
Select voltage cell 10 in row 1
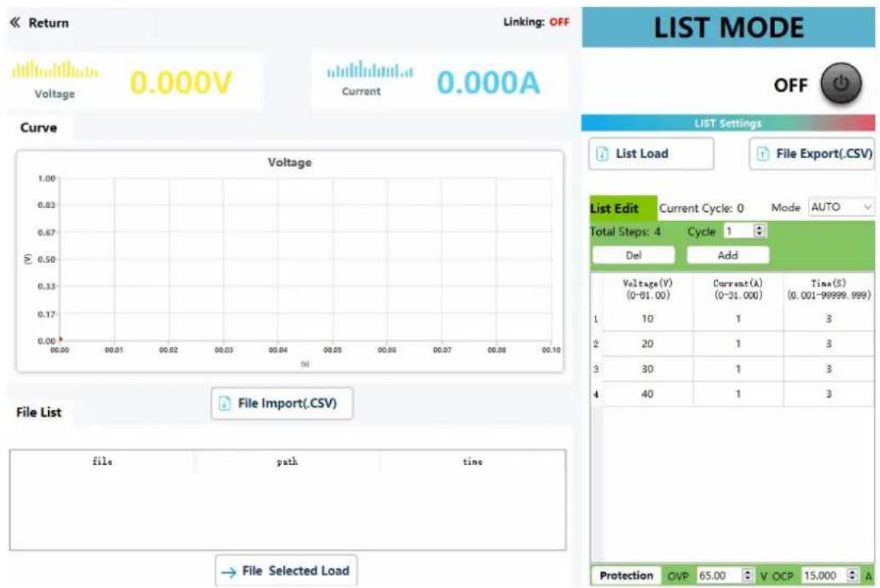[648, 319]
